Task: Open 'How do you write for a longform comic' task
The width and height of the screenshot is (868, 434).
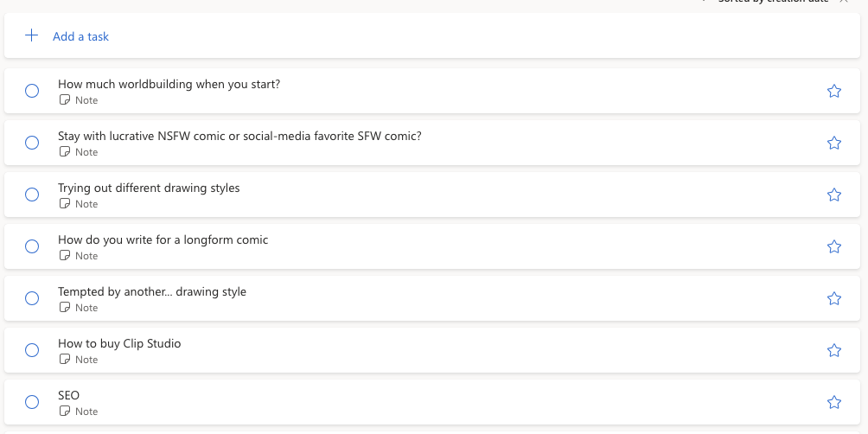Action: (163, 239)
